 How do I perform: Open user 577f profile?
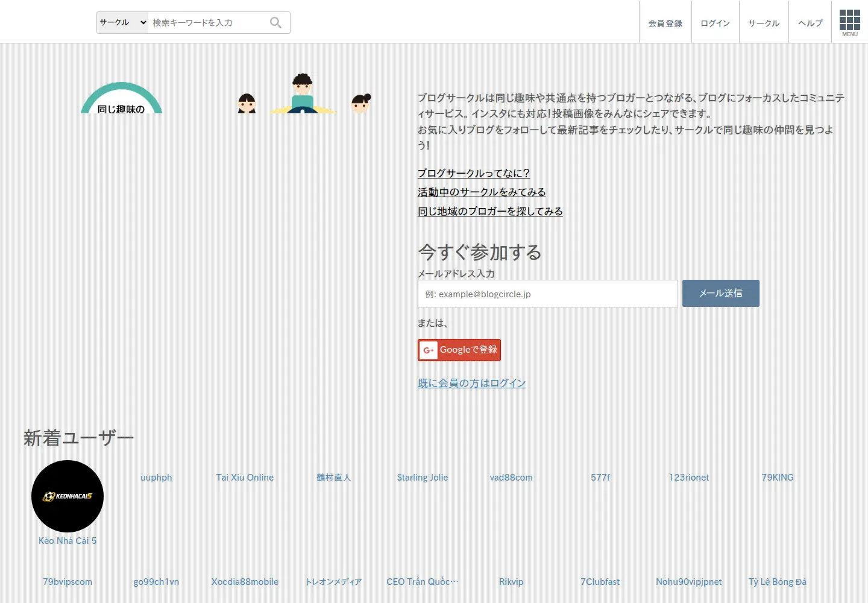(x=600, y=478)
